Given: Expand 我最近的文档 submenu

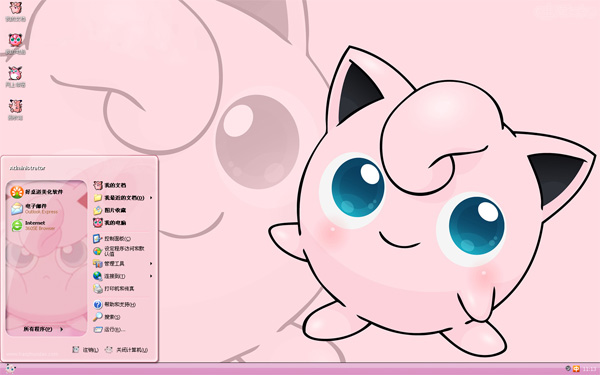Looking at the screenshot, I should click(123, 198).
